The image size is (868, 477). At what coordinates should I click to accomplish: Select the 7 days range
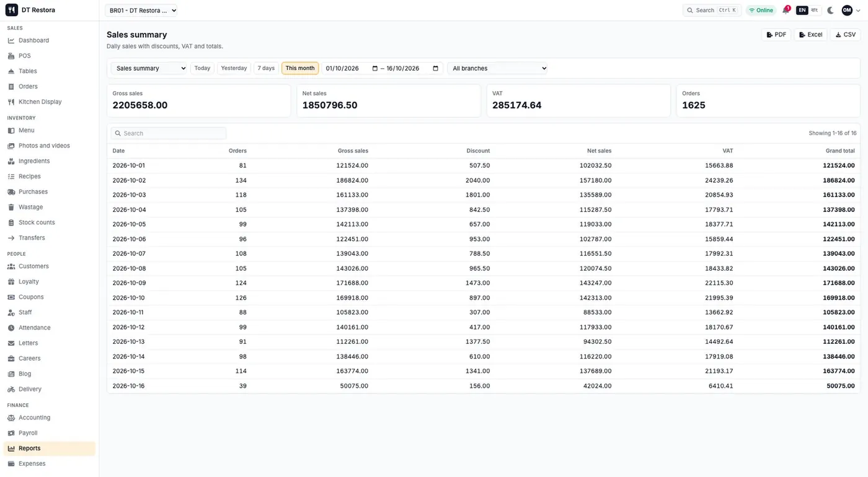tap(266, 68)
